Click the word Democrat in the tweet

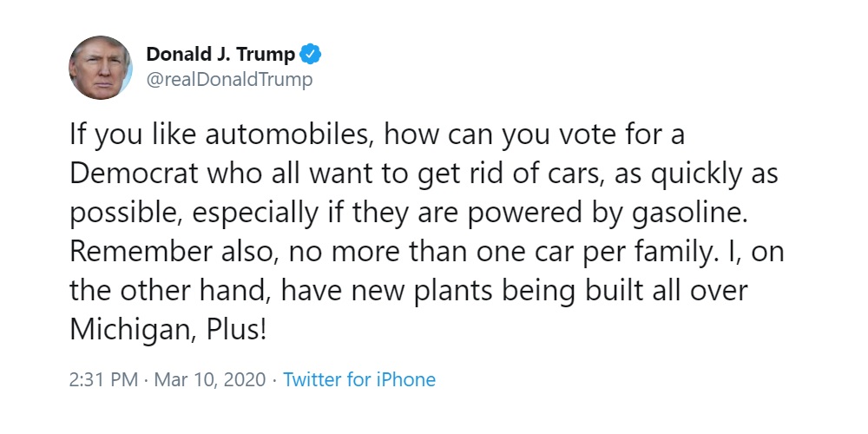134,174
